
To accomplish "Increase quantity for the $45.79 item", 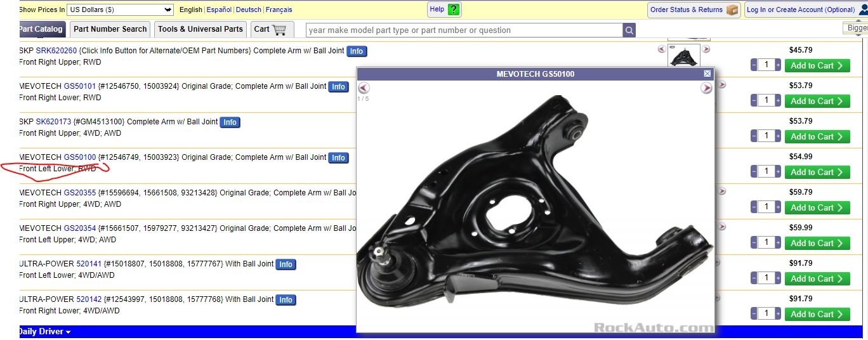I will [x=778, y=65].
